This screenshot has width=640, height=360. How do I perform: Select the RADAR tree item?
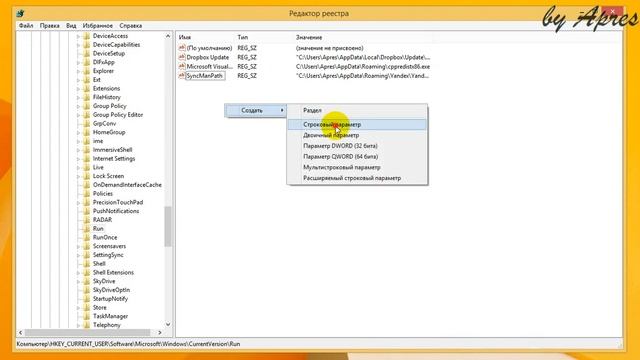(x=102, y=220)
